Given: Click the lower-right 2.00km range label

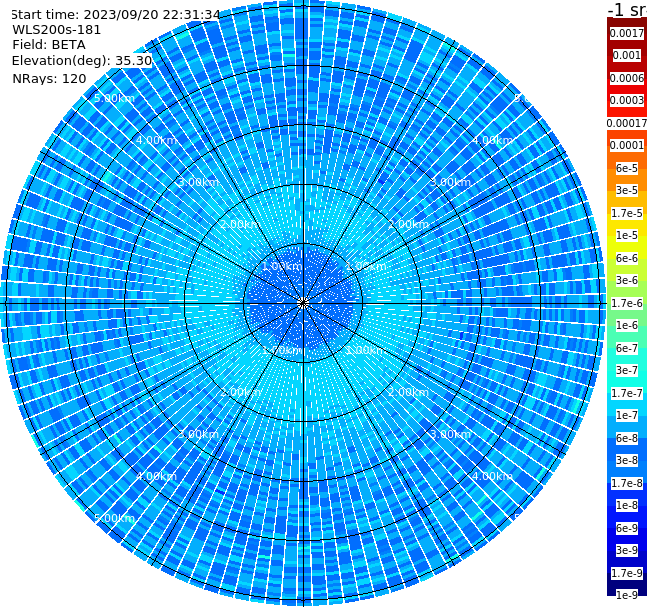Looking at the screenshot, I should coord(409,392).
